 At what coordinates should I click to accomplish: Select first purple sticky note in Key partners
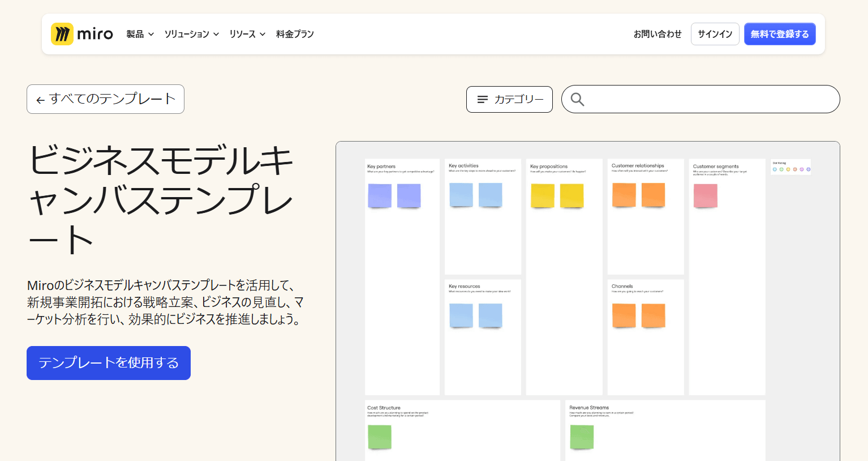pyautogui.click(x=380, y=196)
